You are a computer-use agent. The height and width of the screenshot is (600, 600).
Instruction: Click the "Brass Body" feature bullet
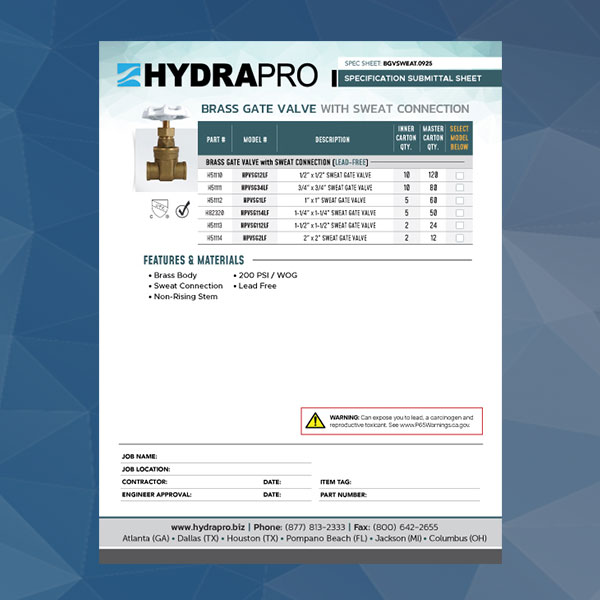(173, 275)
